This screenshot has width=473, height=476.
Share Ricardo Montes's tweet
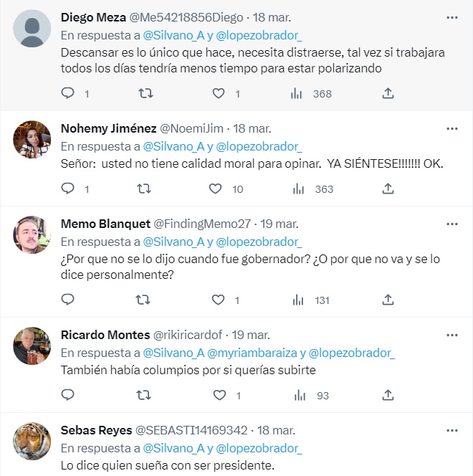[x=388, y=395]
